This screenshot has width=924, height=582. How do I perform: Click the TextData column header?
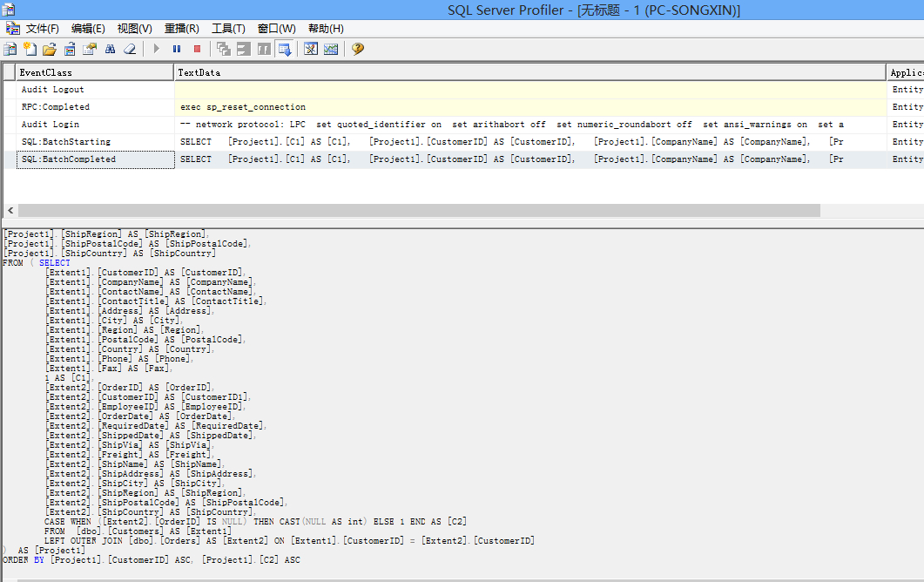tap(529, 72)
